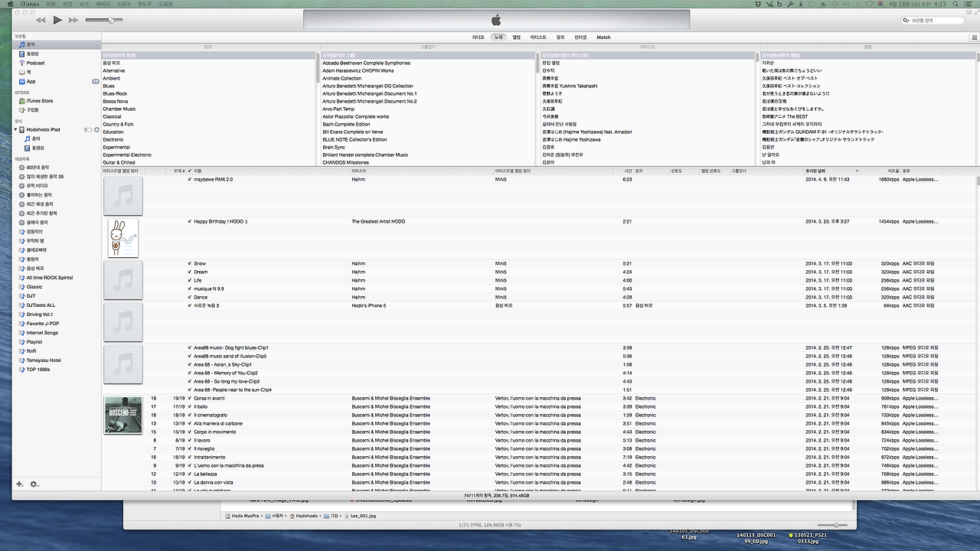Screen dimensions: 980x551
Task: Uncheck the musique N 9.9 song
Action: (190, 289)
